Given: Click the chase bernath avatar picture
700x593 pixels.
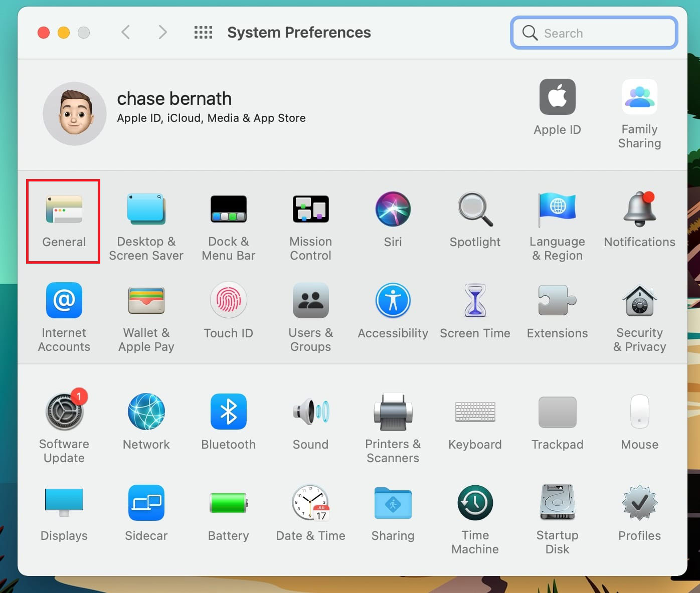Looking at the screenshot, I should pos(74,114).
